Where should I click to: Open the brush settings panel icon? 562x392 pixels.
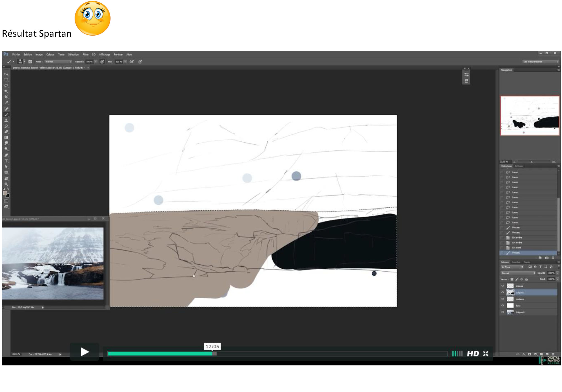coord(30,62)
